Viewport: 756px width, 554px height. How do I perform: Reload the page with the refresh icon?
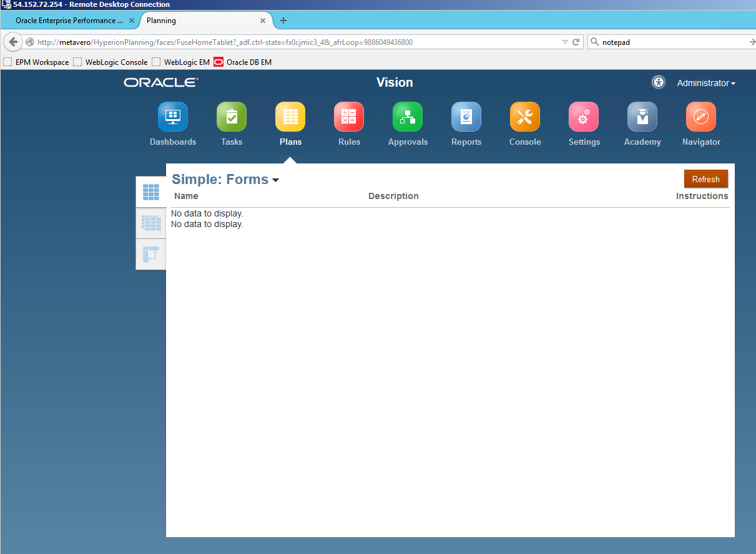pyautogui.click(x=576, y=42)
